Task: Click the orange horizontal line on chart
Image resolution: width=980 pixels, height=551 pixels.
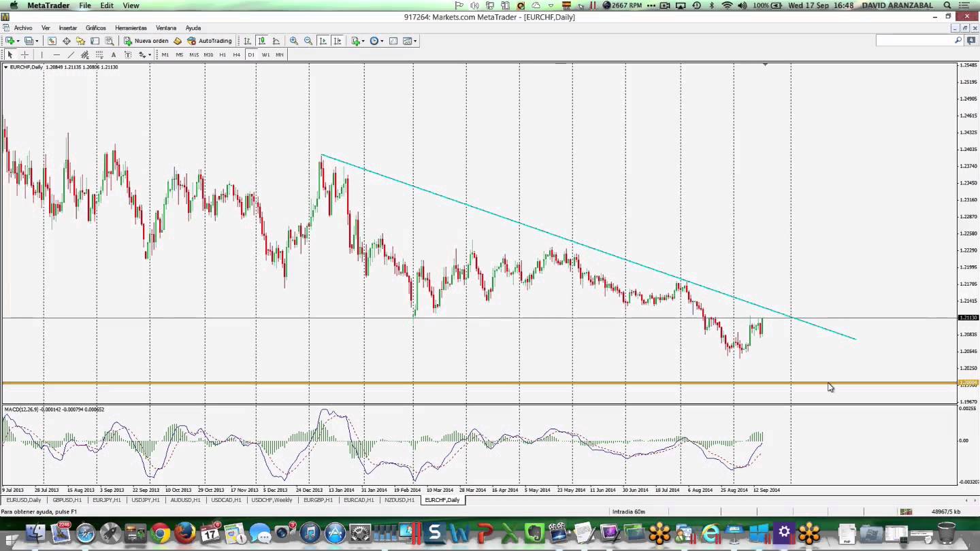Action: [476, 383]
